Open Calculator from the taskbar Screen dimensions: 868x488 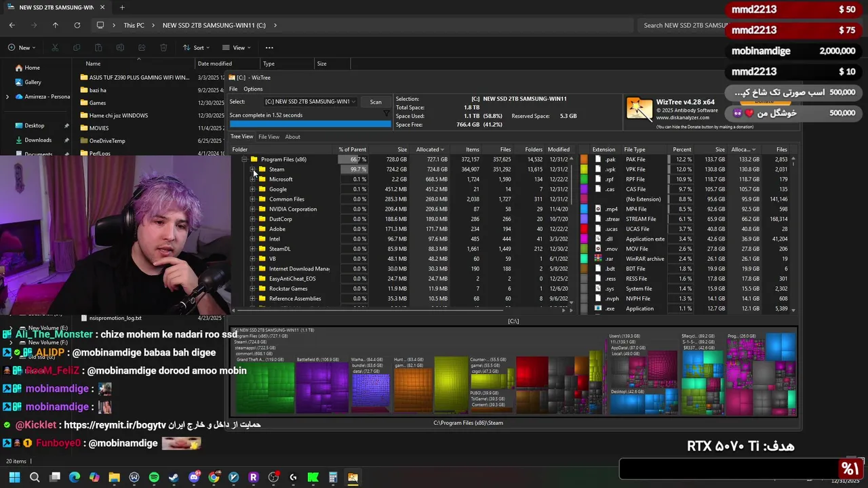pyautogui.click(x=333, y=477)
